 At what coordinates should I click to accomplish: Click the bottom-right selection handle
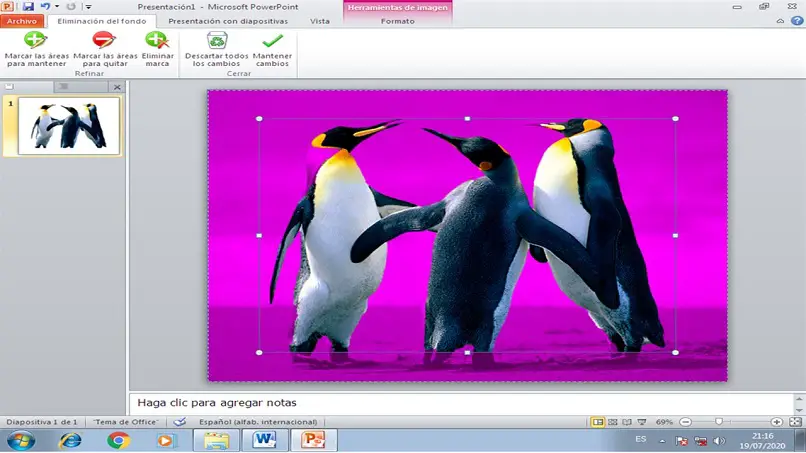(x=675, y=352)
